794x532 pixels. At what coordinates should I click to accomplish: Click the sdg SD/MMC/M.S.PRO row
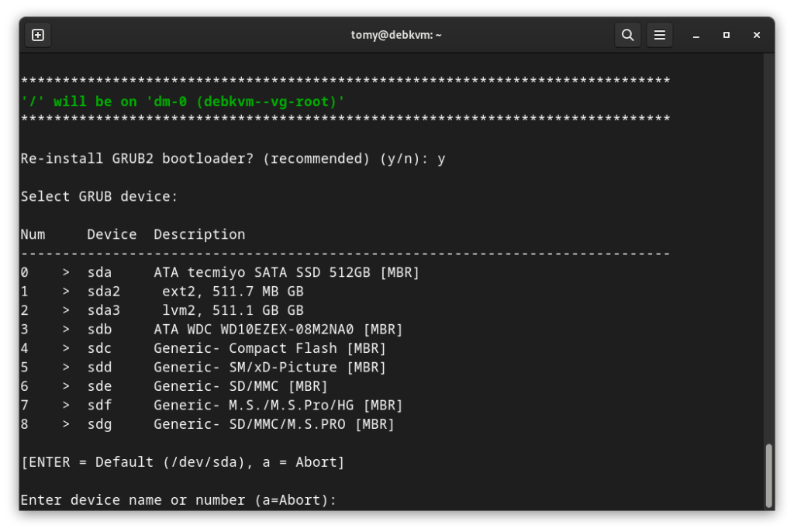point(208,424)
